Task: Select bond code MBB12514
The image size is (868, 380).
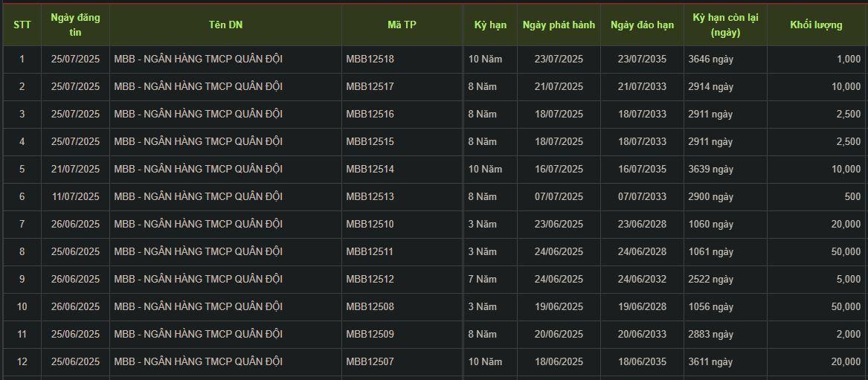Action: pyautogui.click(x=370, y=170)
